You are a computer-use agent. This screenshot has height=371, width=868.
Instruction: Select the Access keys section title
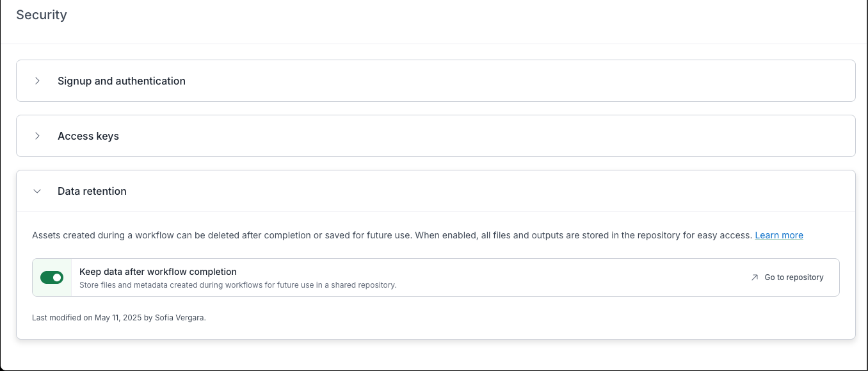(x=88, y=136)
